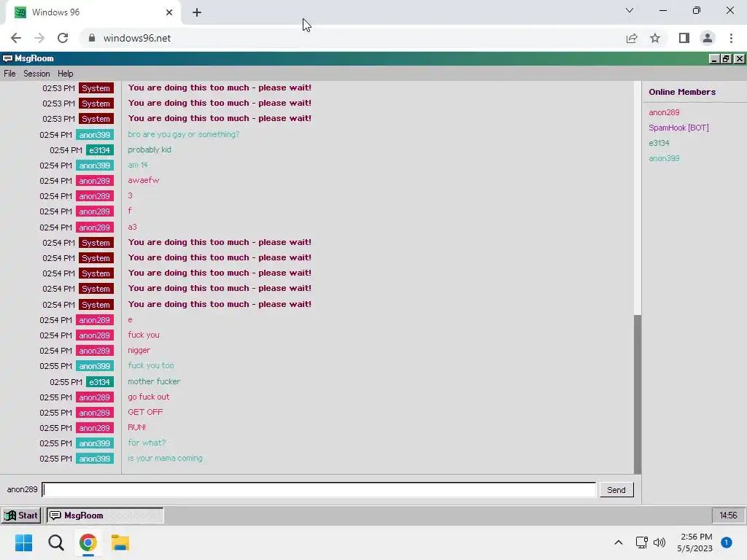Screen dimensions: 747x560
Task: Click the message "for what?"
Action: (x=146, y=443)
